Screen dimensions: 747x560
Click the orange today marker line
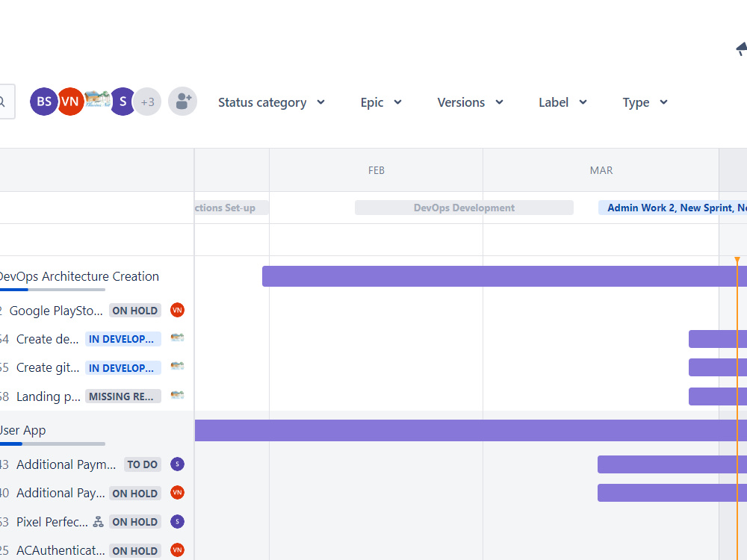pyautogui.click(x=737, y=408)
